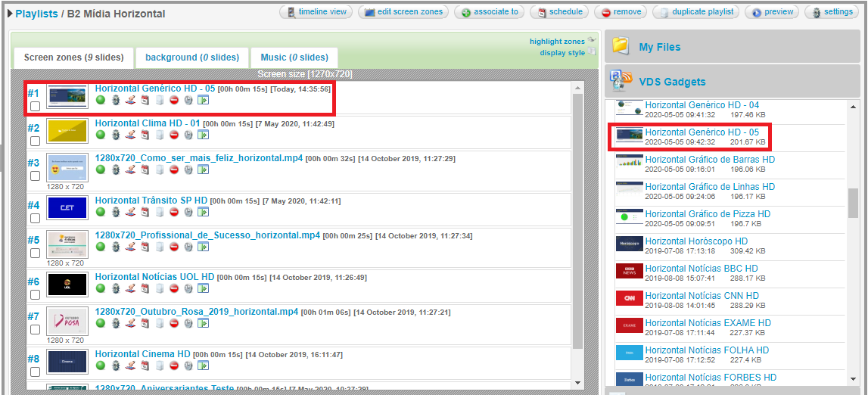Click calendar icon for Profissional_de_Sucesso slide
The image size is (868, 395).
click(145, 246)
